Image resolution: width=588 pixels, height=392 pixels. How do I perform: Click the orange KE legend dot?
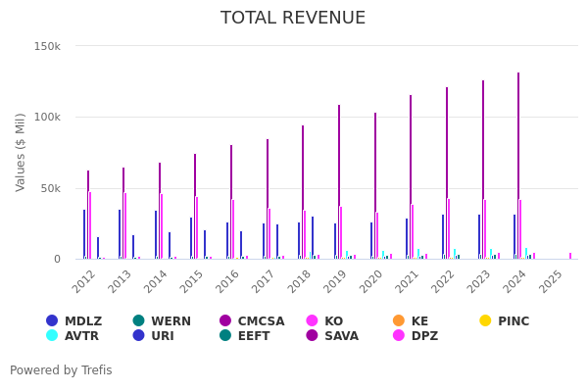pos(399,321)
